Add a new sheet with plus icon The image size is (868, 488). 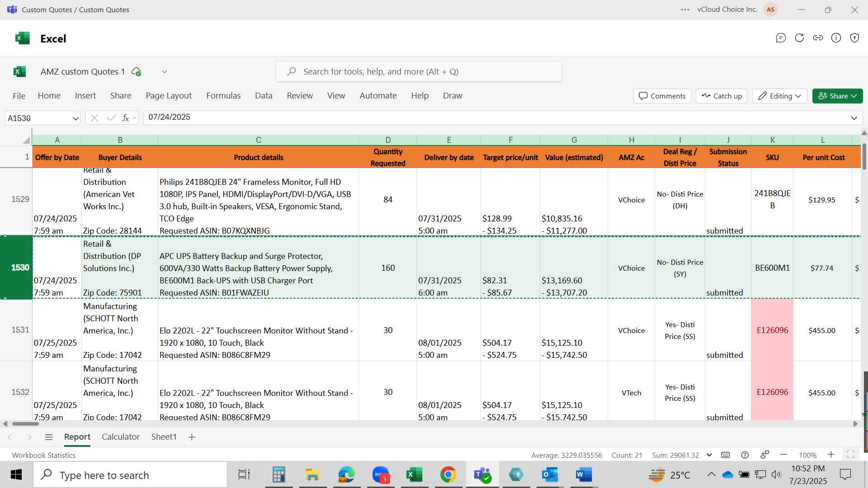pos(192,437)
